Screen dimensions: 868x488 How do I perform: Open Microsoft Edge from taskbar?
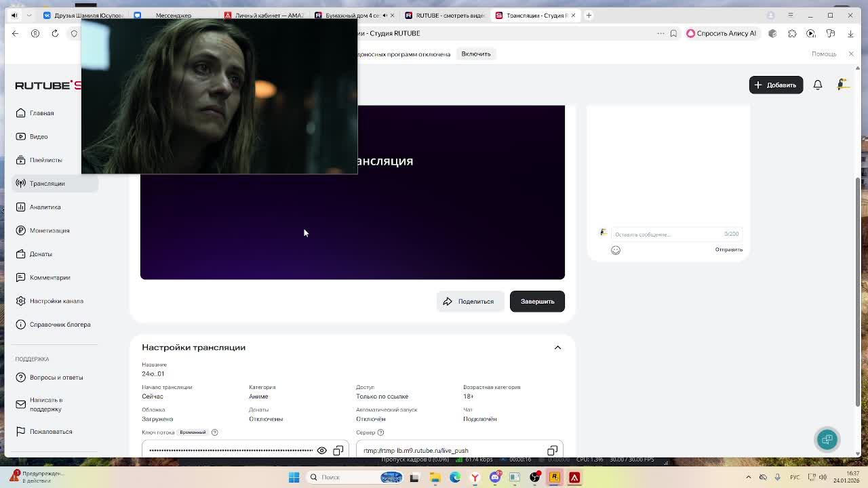455,477
